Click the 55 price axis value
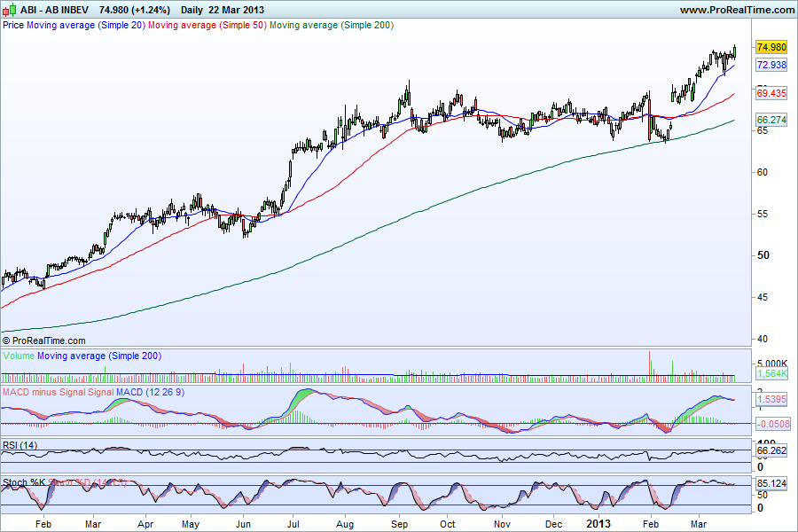Viewport: 798px width, 532px height. coord(762,214)
